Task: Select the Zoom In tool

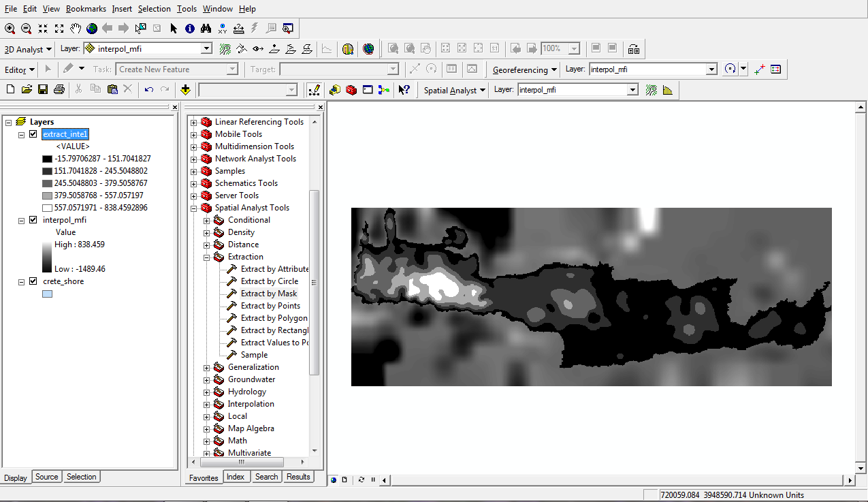Action: [x=10, y=29]
